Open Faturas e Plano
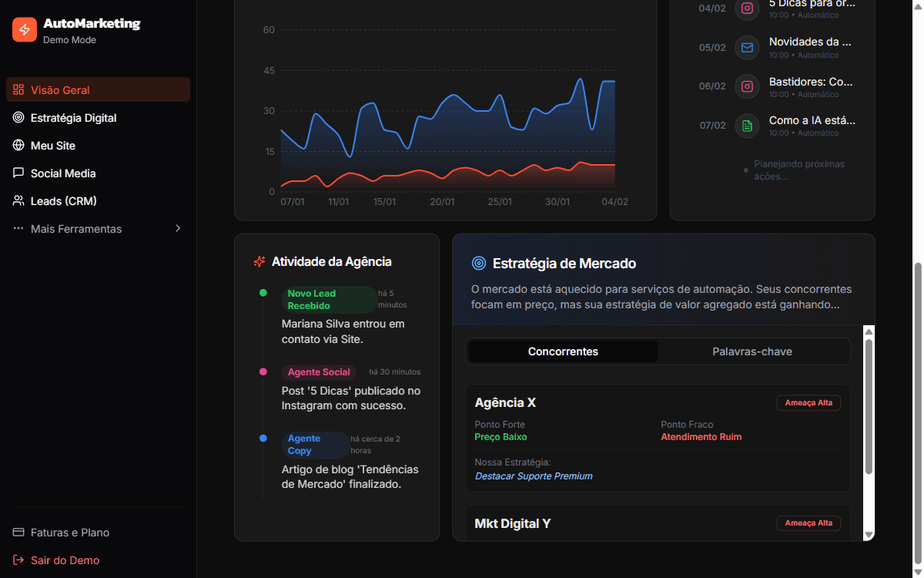Image resolution: width=924 pixels, height=578 pixels. pos(70,533)
